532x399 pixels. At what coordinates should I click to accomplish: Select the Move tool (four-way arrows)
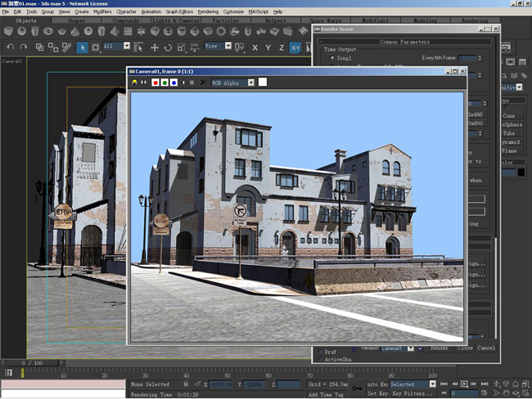[155, 47]
